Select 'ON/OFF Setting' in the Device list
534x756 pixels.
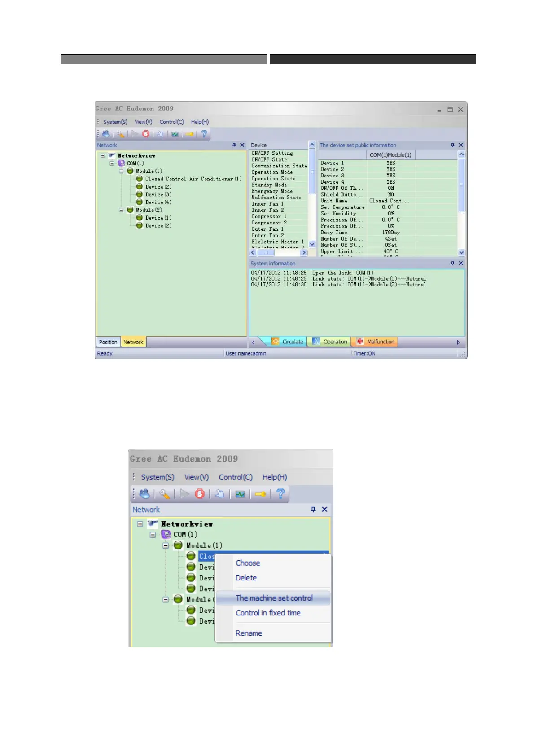pyautogui.click(x=272, y=153)
